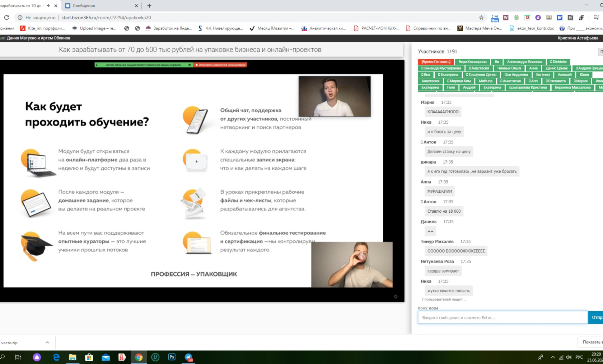This screenshot has width=603, height=364.
Task: Click the chat message input field
Action: pyautogui.click(x=502, y=317)
